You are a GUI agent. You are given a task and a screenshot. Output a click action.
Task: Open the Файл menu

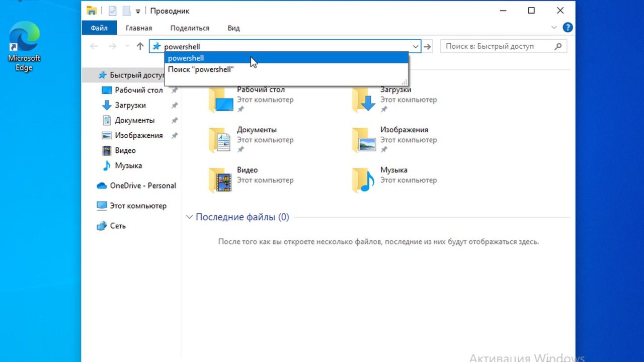tap(99, 28)
